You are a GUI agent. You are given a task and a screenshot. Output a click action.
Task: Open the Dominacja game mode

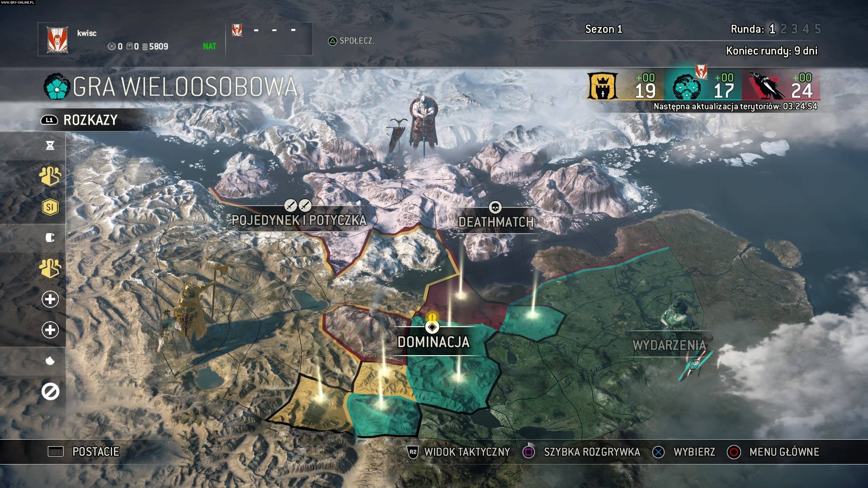(433, 342)
